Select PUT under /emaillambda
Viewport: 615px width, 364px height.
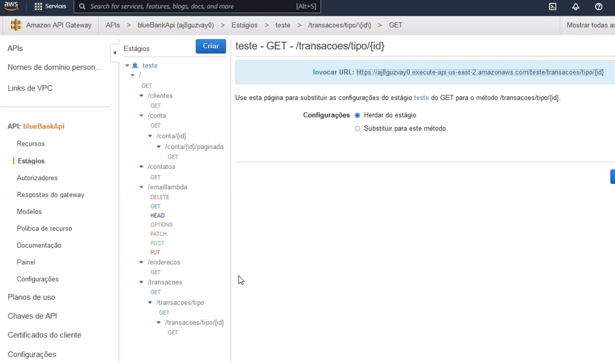pyautogui.click(x=155, y=253)
